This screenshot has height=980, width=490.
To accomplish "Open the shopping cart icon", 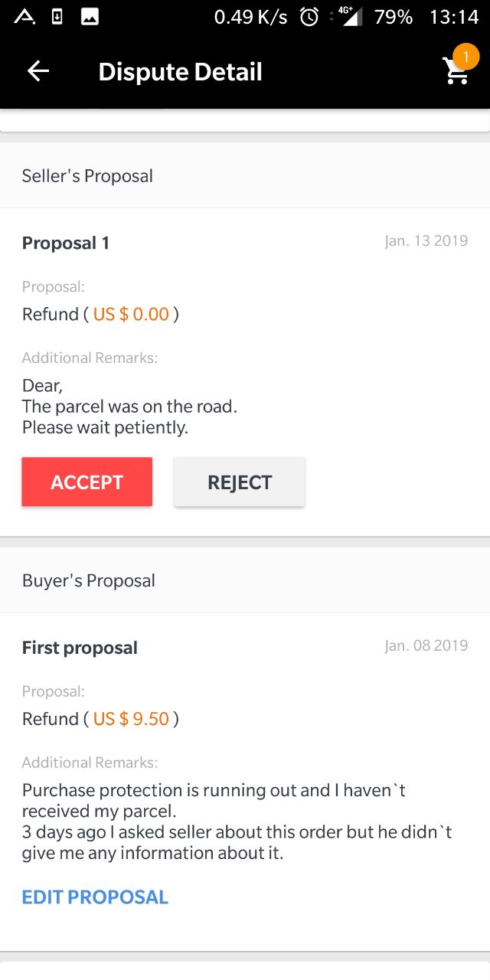I will (x=456, y=71).
